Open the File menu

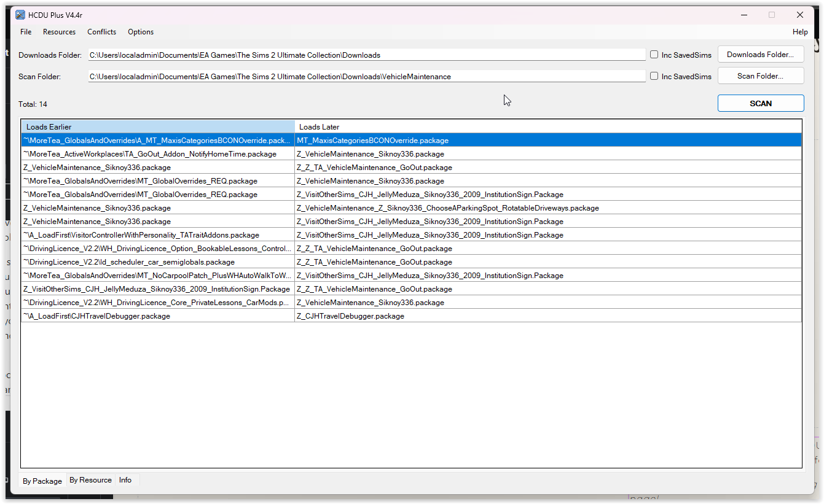pos(26,32)
